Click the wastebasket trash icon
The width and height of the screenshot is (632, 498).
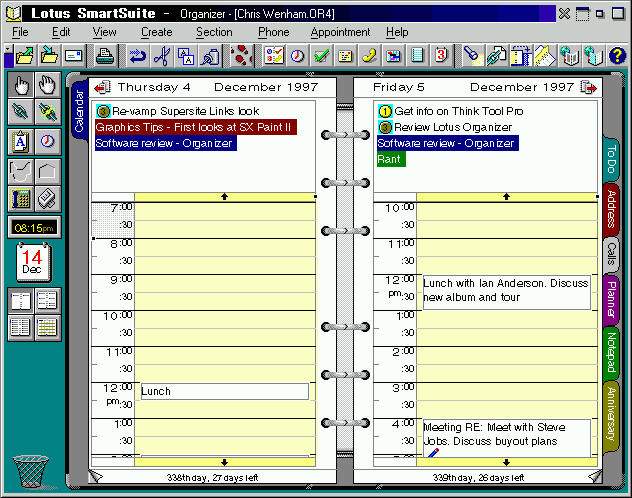[x=31, y=472]
